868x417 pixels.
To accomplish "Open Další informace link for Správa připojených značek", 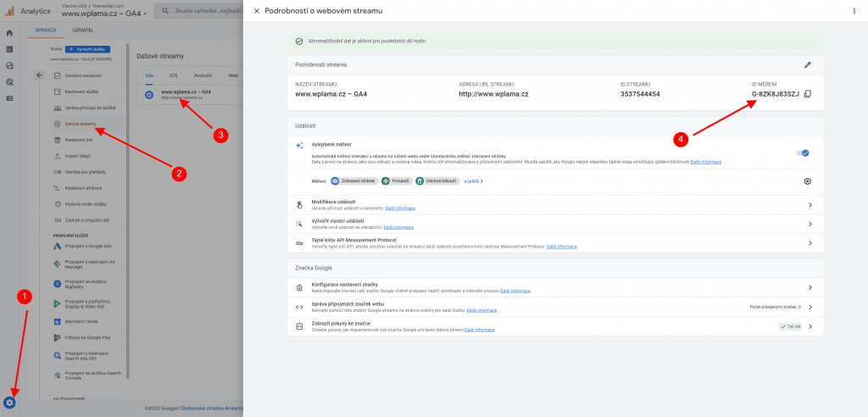I will [x=481, y=310].
